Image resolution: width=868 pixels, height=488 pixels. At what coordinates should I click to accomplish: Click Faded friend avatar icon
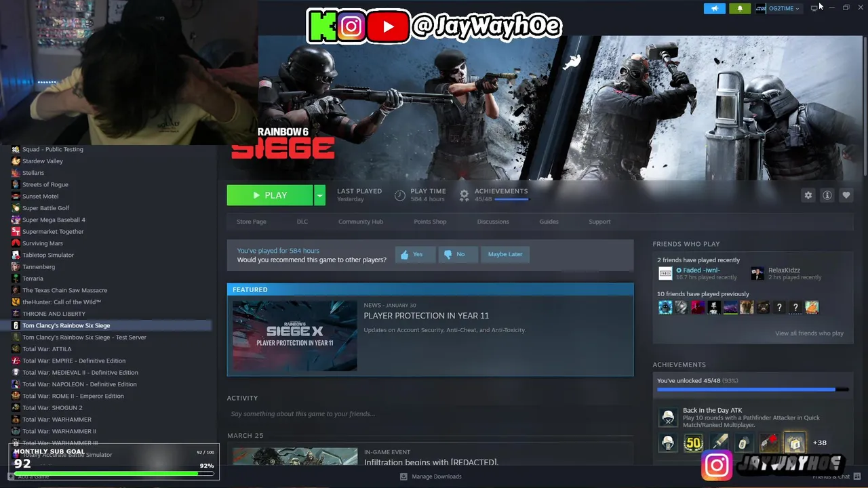[665, 274]
